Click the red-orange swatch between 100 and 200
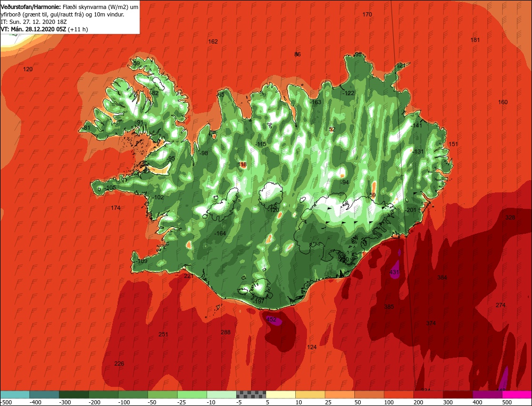This screenshot has height=406, width=532. coord(398,394)
